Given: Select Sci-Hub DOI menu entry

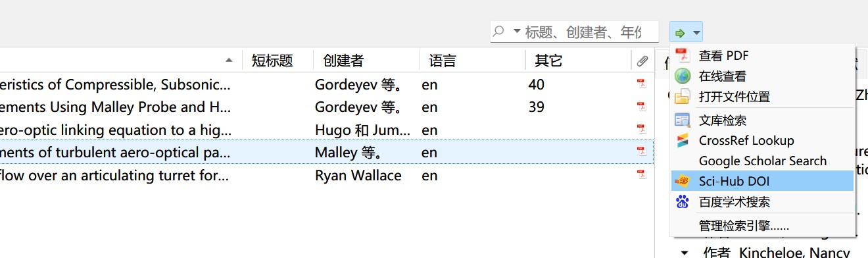Looking at the screenshot, I should 762,182.
